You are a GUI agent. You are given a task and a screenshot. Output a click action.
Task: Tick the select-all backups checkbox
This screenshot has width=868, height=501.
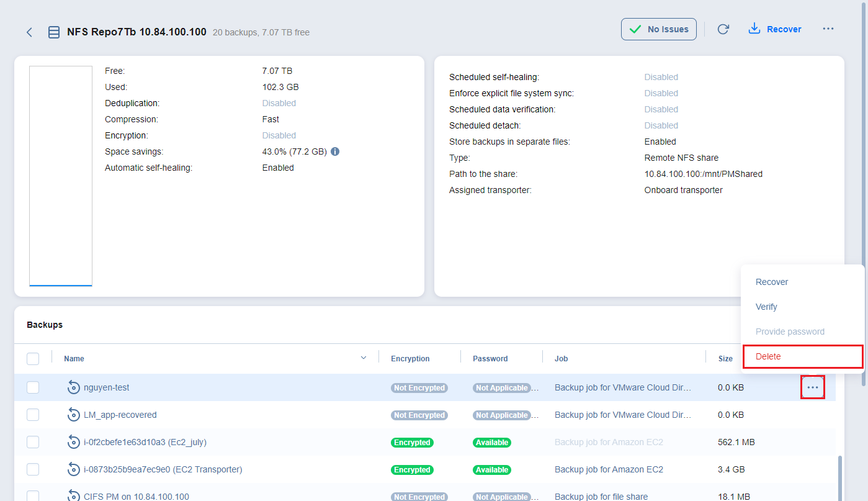point(33,358)
